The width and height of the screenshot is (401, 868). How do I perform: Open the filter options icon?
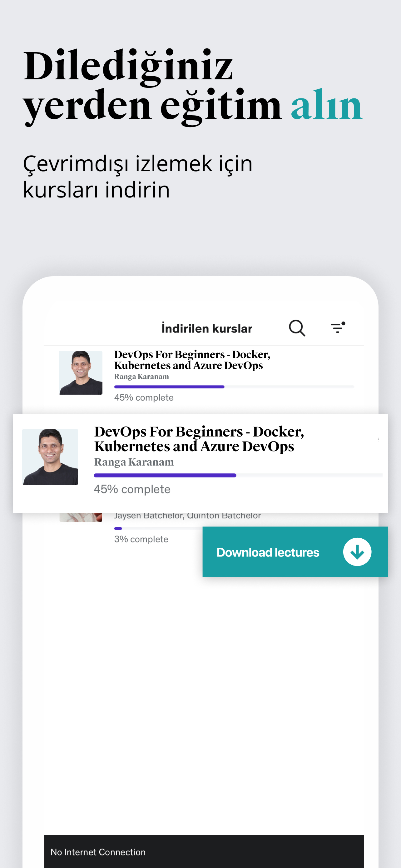[338, 327]
